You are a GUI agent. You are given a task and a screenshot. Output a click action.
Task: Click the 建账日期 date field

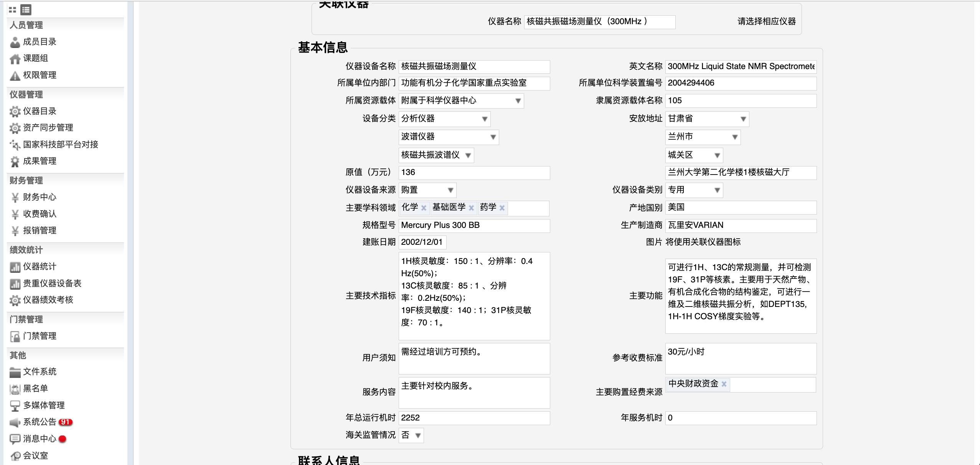point(422,242)
